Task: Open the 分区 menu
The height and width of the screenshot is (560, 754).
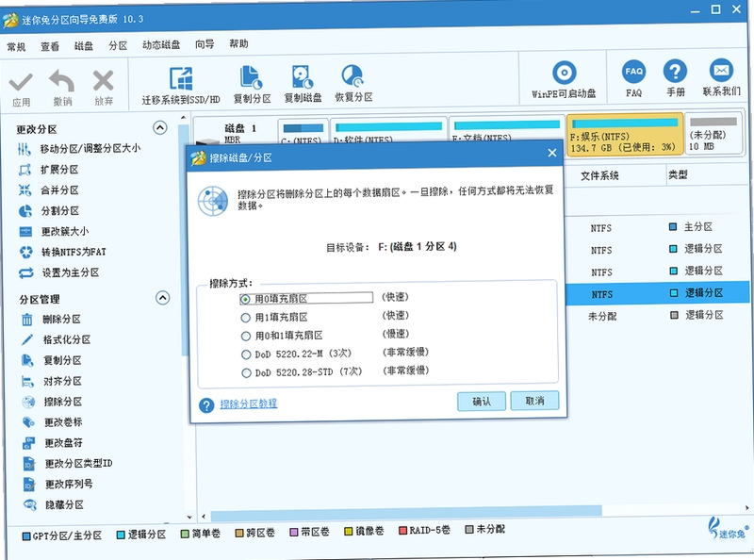Action: (x=118, y=45)
